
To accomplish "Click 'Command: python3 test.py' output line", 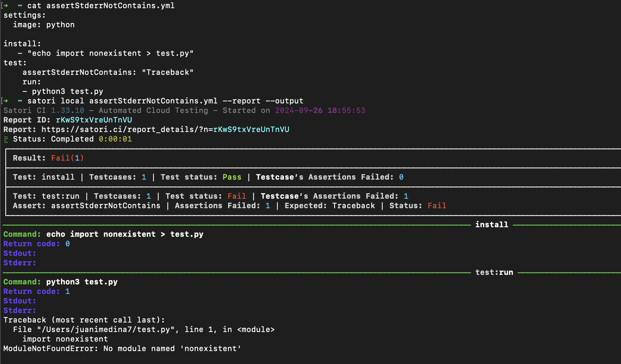I will (60, 282).
